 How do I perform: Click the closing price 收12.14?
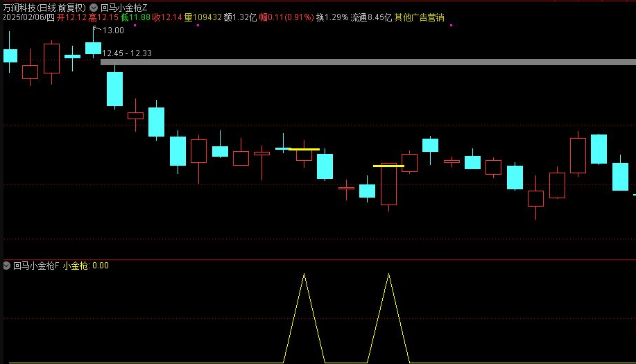(167, 17)
